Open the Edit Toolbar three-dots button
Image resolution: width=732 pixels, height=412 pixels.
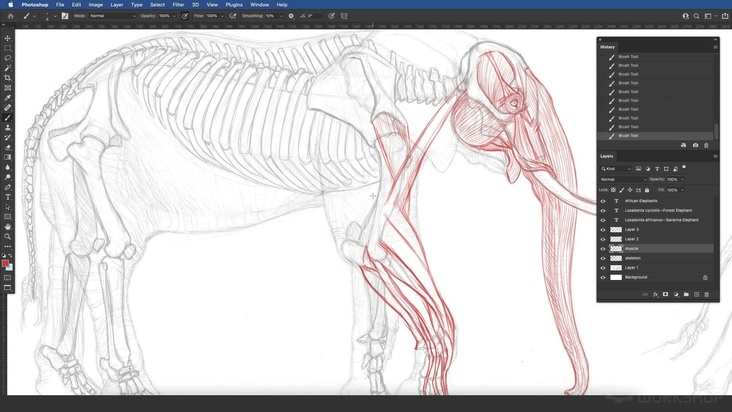pyautogui.click(x=7, y=246)
